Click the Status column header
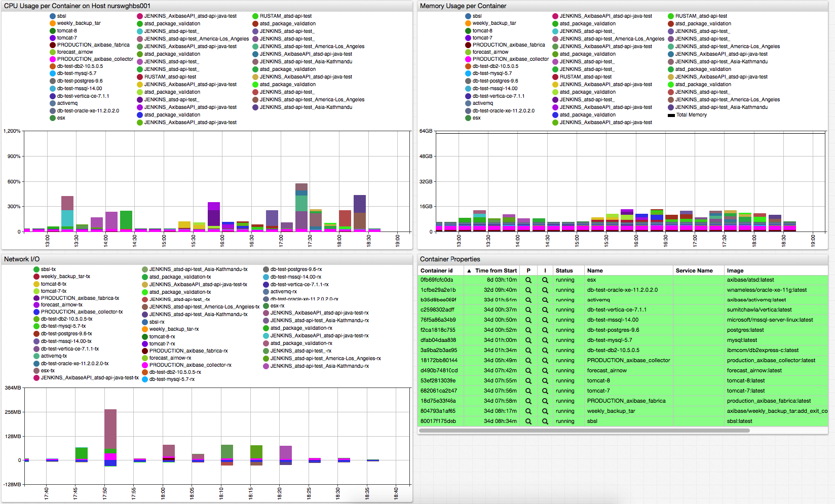Image resolution: width=835 pixels, height=504 pixels. 564,270
